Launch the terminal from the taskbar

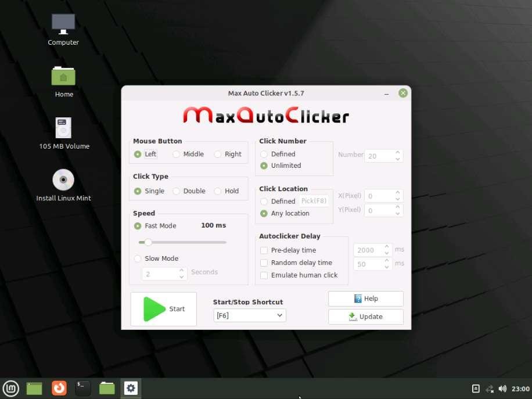82,388
